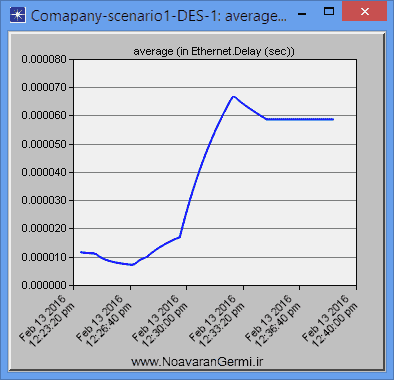Click the OPNET window icon in title bar
Screen dimensions: 394x380
coord(18,15)
